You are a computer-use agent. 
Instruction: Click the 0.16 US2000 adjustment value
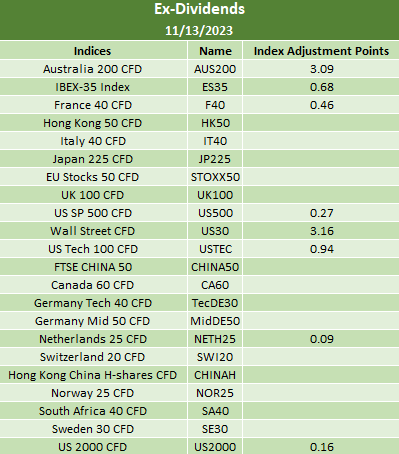click(x=321, y=447)
